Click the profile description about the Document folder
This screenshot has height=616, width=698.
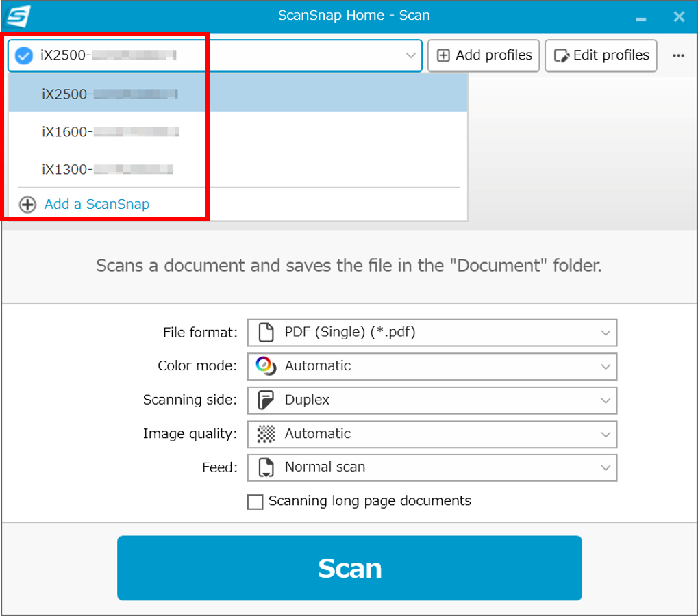click(x=349, y=266)
